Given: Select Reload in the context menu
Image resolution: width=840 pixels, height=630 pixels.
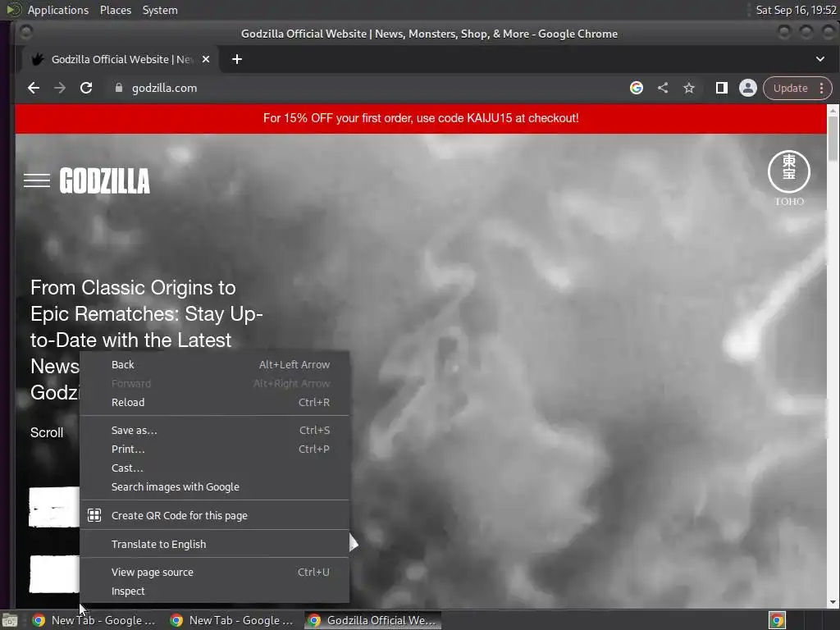Looking at the screenshot, I should pyautogui.click(x=214, y=402).
